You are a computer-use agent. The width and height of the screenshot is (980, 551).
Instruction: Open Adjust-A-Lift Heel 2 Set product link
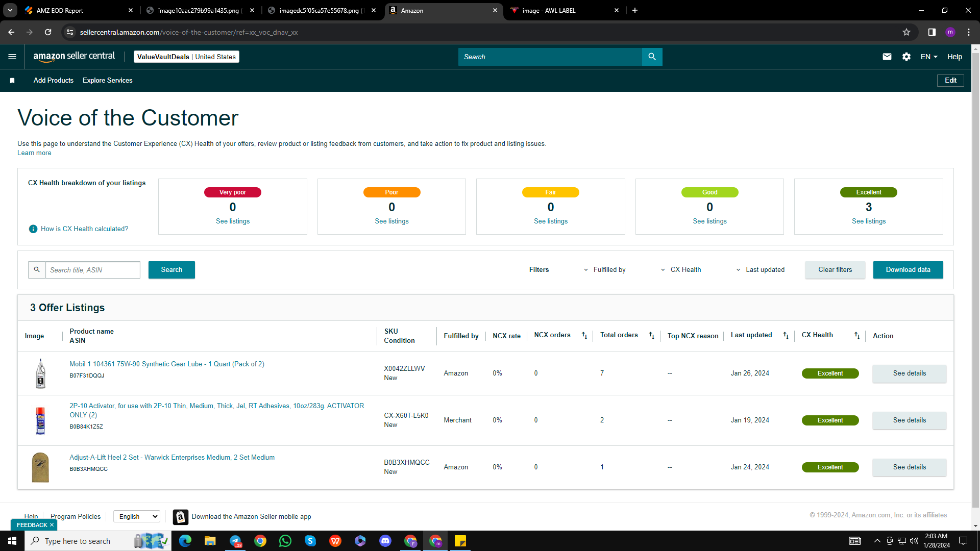[x=172, y=458]
